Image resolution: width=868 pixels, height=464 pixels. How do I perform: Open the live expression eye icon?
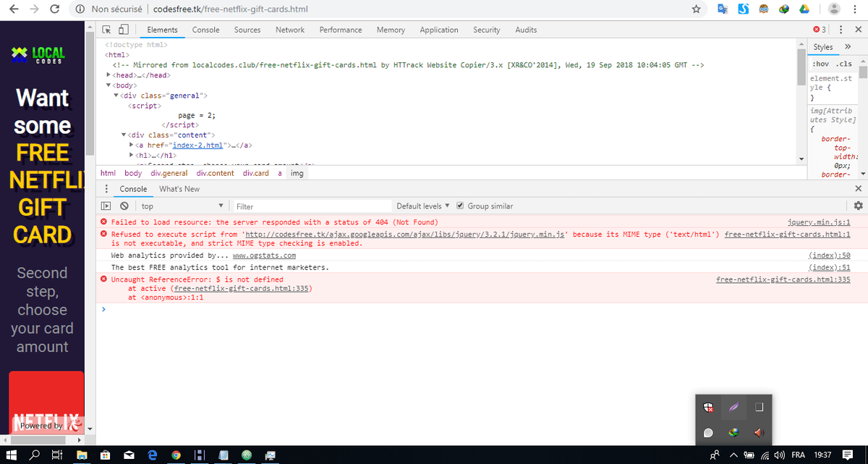pyautogui.click(x=106, y=206)
